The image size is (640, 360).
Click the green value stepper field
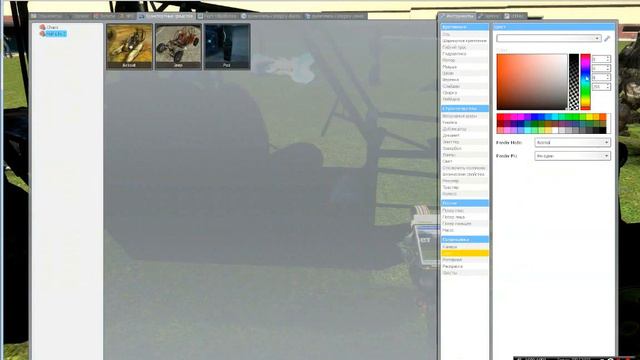pyautogui.click(x=601, y=68)
